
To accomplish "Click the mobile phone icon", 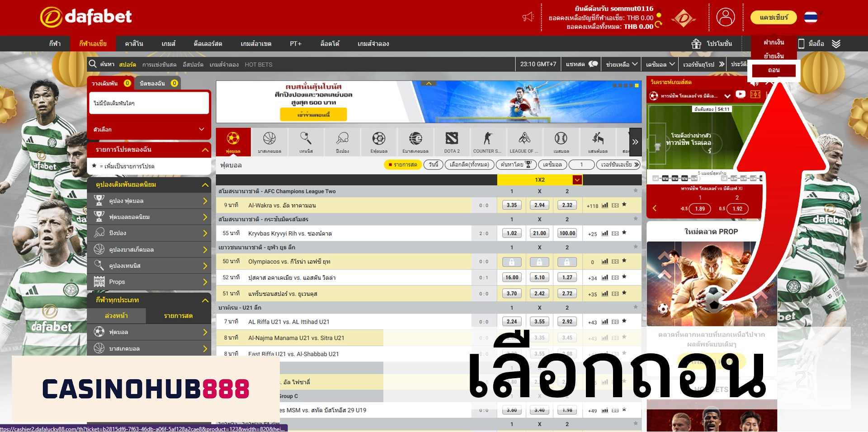I will click(801, 43).
